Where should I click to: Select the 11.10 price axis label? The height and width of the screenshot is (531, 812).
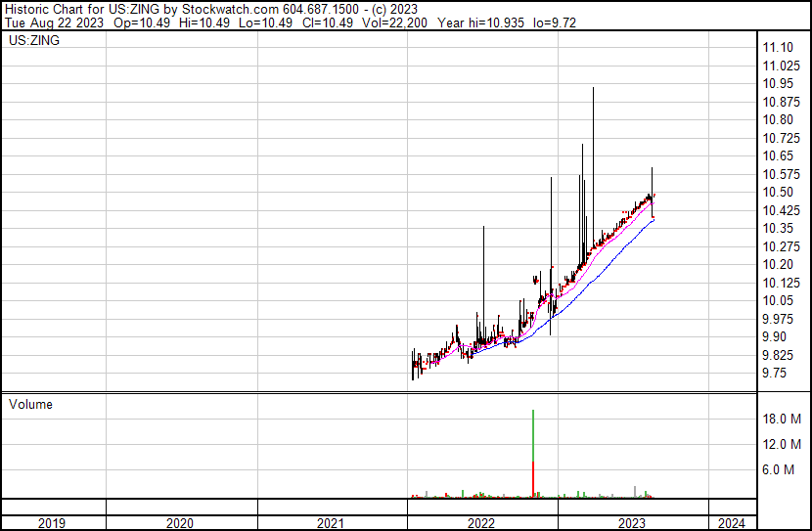pos(777,47)
